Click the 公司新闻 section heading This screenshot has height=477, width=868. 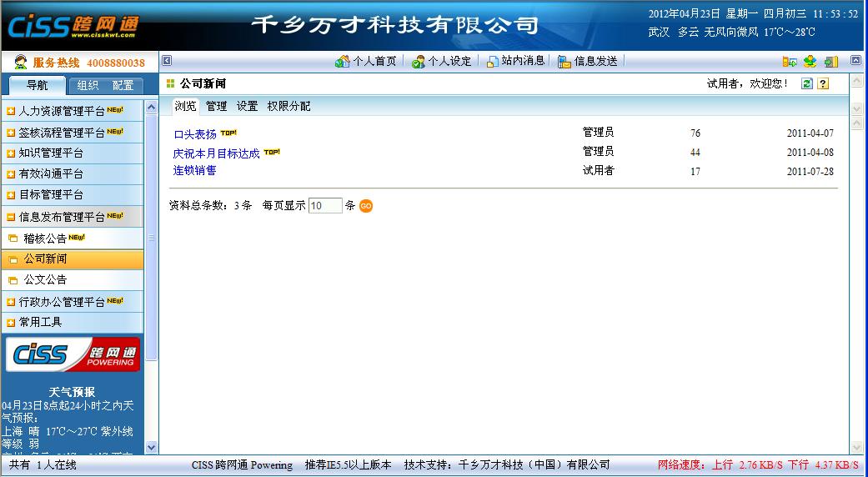click(203, 83)
